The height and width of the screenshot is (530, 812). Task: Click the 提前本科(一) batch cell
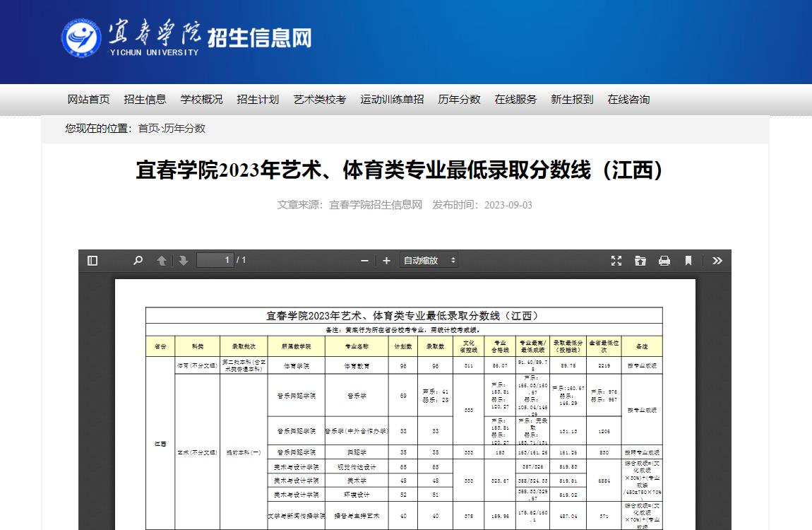point(244,452)
